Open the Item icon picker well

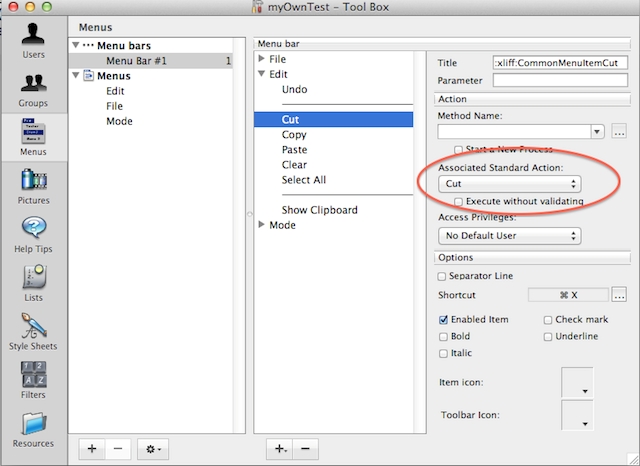pyautogui.click(x=577, y=383)
